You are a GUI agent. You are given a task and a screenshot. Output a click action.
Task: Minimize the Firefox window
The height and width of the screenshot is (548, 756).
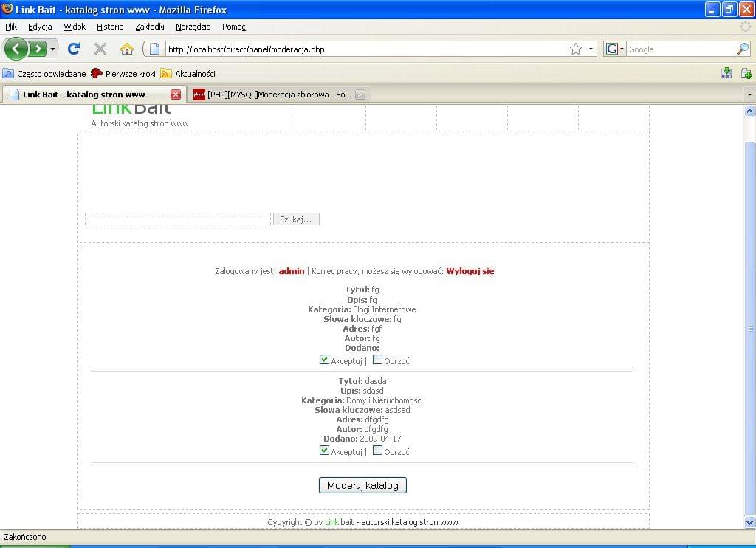tap(712, 9)
